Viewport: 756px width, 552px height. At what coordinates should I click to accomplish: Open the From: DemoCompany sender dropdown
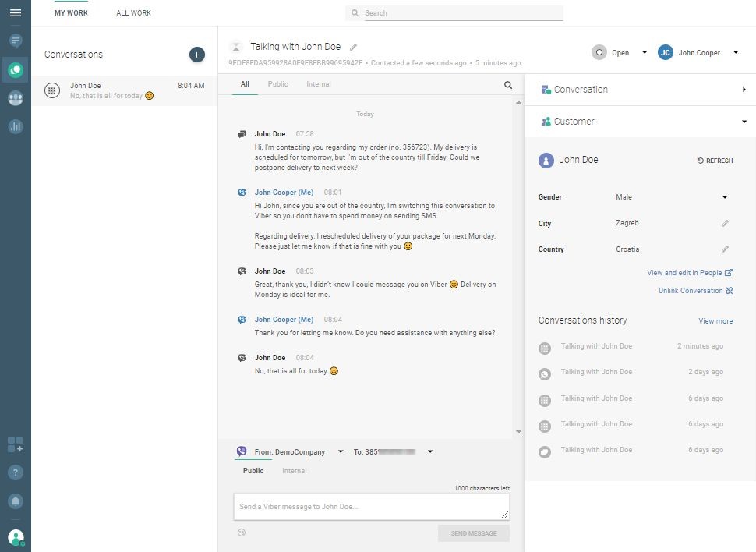(341, 451)
